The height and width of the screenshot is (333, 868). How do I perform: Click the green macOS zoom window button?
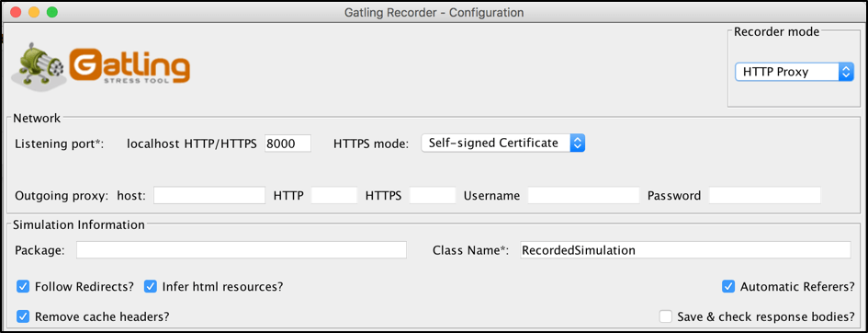52,12
